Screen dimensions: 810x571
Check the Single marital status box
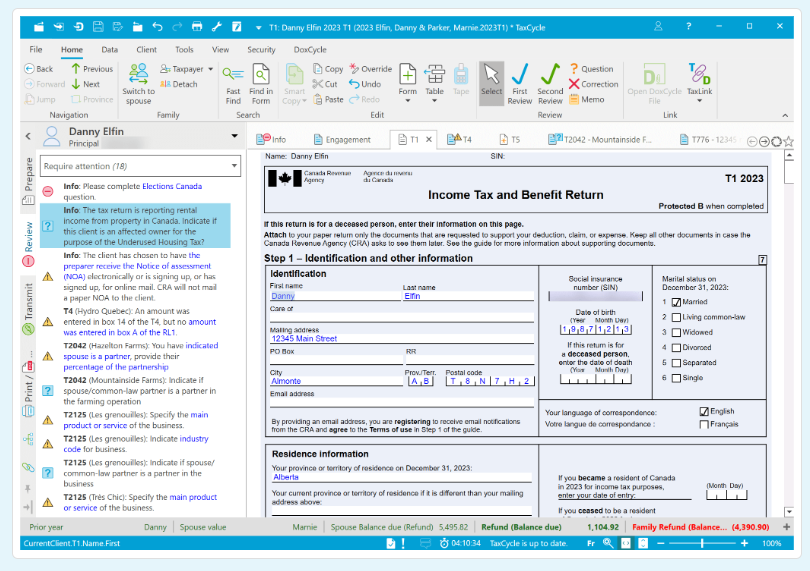click(x=676, y=378)
